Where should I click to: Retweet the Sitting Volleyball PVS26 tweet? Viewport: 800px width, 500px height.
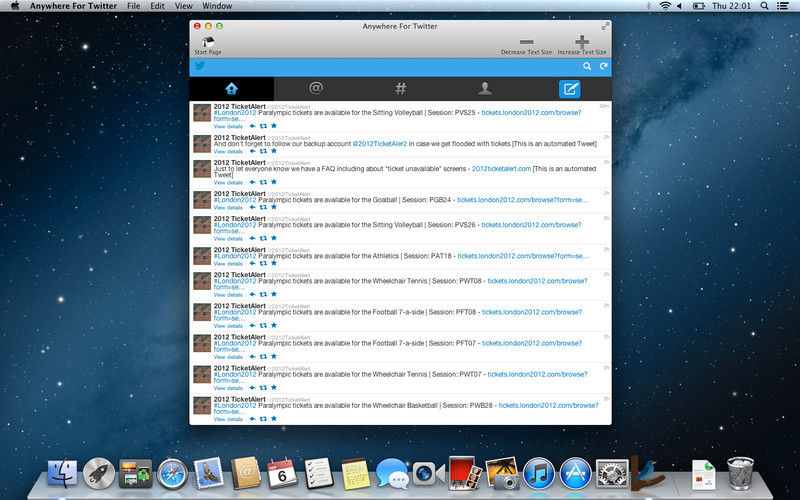(x=263, y=238)
